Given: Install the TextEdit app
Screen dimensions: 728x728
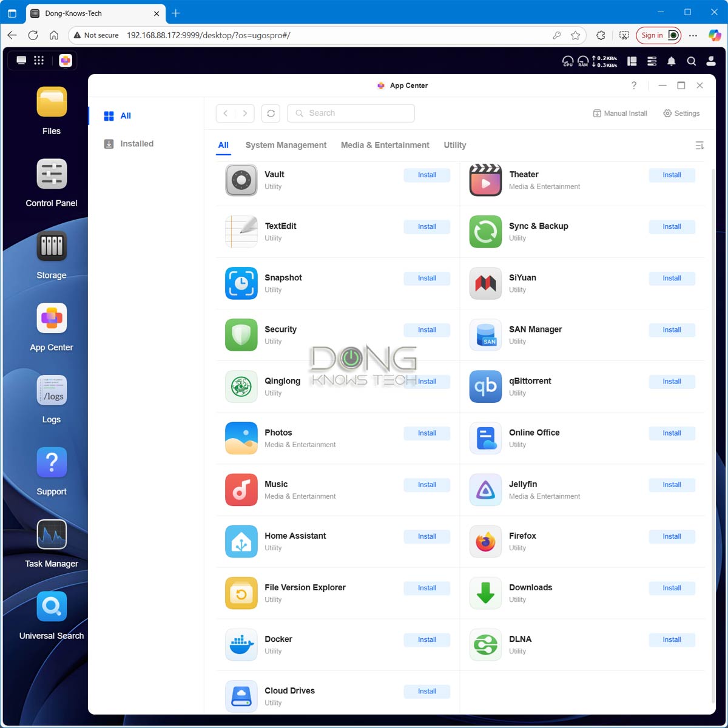Looking at the screenshot, I should click(x=427, y=227).
